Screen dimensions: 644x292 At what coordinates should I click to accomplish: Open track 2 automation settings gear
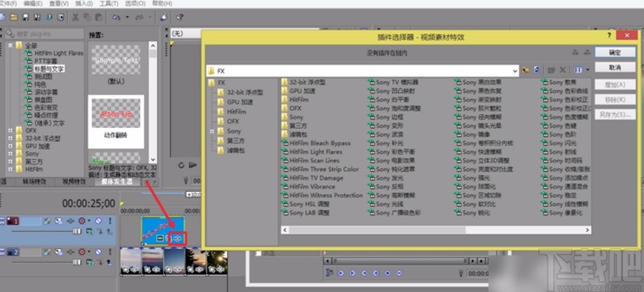[82, 251]
